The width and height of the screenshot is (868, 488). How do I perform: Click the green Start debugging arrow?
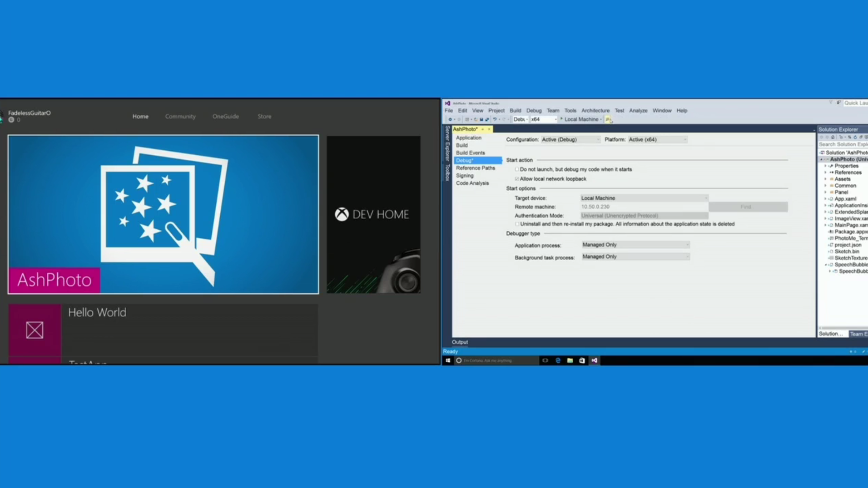(x=561, y=119)
